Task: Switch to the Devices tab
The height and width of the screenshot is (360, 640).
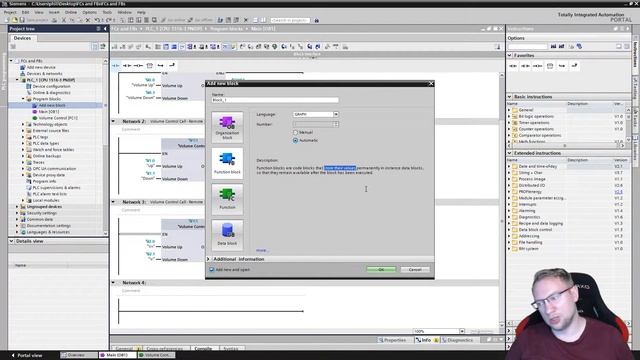Action: click(x=22, y=38)
